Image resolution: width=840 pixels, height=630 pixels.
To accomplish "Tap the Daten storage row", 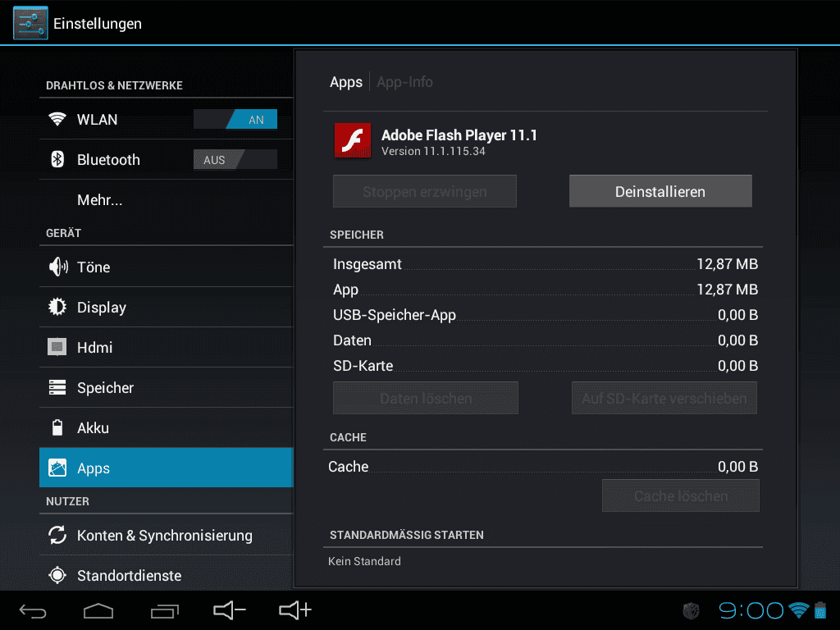I will [546, 340].
